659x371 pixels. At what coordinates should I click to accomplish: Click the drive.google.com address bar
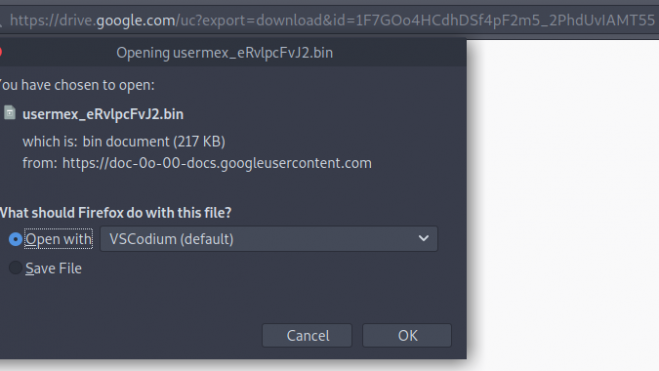tap(332, 20)
